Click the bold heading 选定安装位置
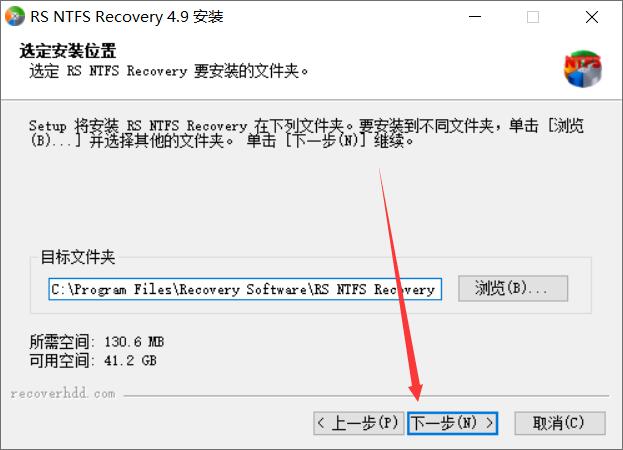This screenshot has width=623, height=450. click(x=68, y=51)
